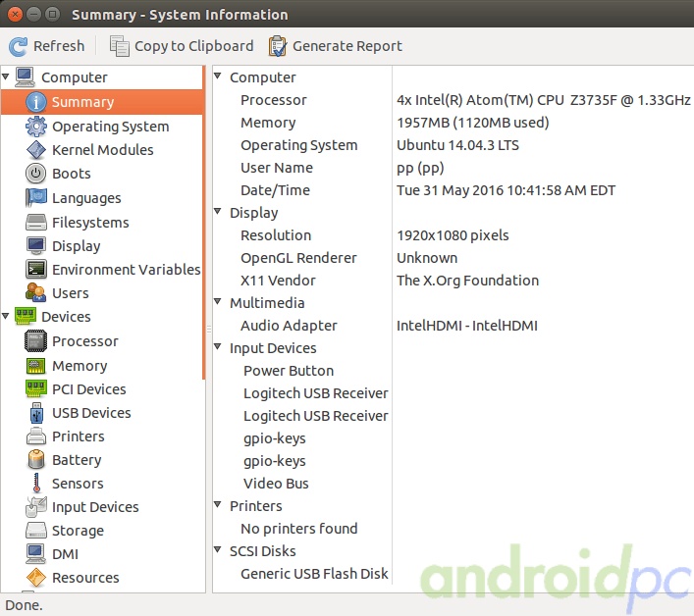Screen dimensions: 694x616
Task: Click the Generate Report clipboard icon
Action: [x=278, y=46]
